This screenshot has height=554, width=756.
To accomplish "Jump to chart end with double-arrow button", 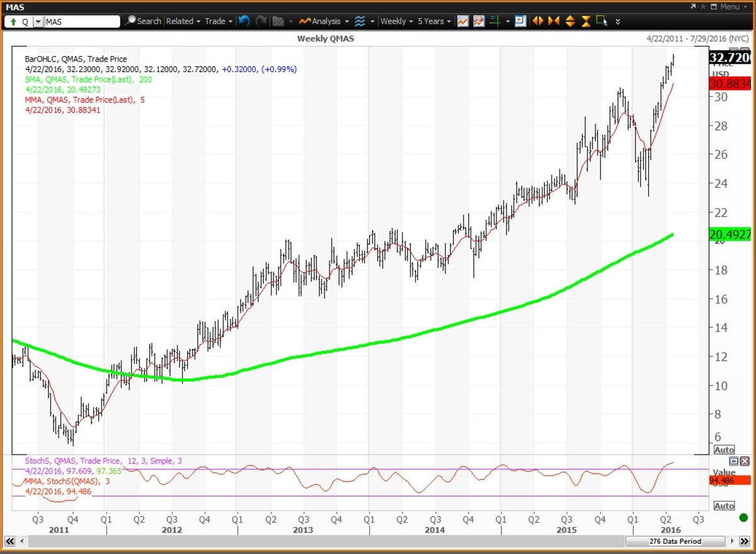I will pyautogui.click(x=746, y=541).
